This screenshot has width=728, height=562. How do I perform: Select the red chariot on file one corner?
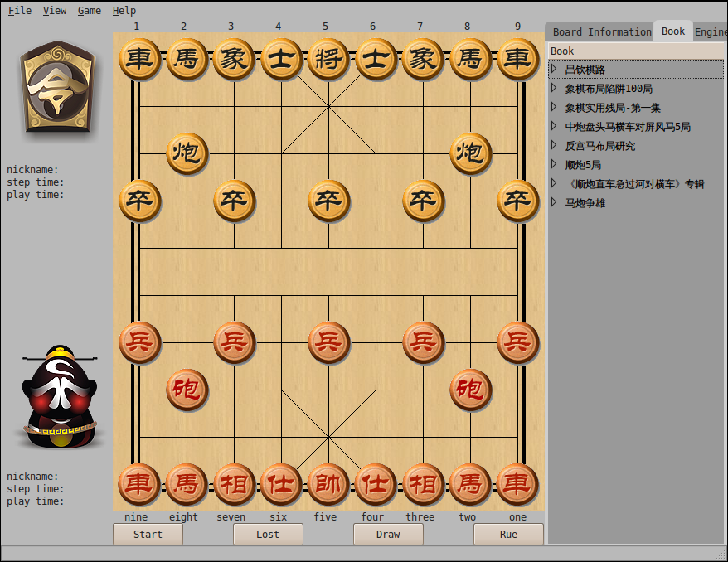pyautogui.click(x=517, y=484)
